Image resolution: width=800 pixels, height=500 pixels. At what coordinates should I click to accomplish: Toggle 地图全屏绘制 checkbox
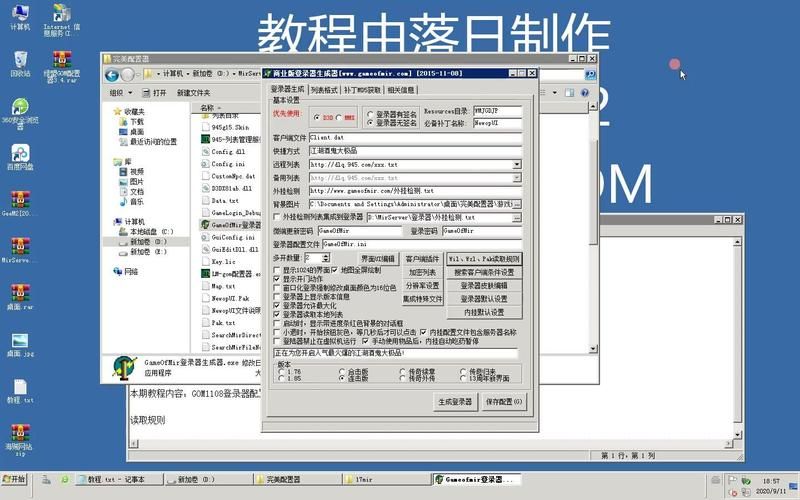click(335, 270)
